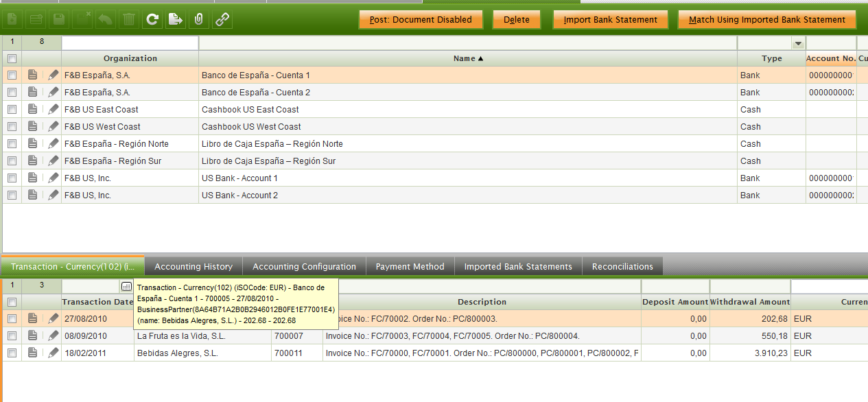
Task: Edit US Bank - Account 2 row with pencil
Action: [53, 195]
